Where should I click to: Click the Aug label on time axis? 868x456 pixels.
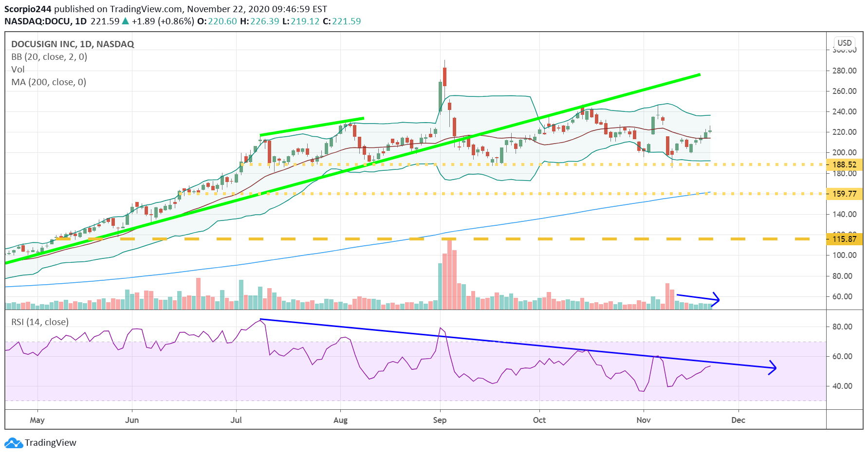click(x=340, y=420)
